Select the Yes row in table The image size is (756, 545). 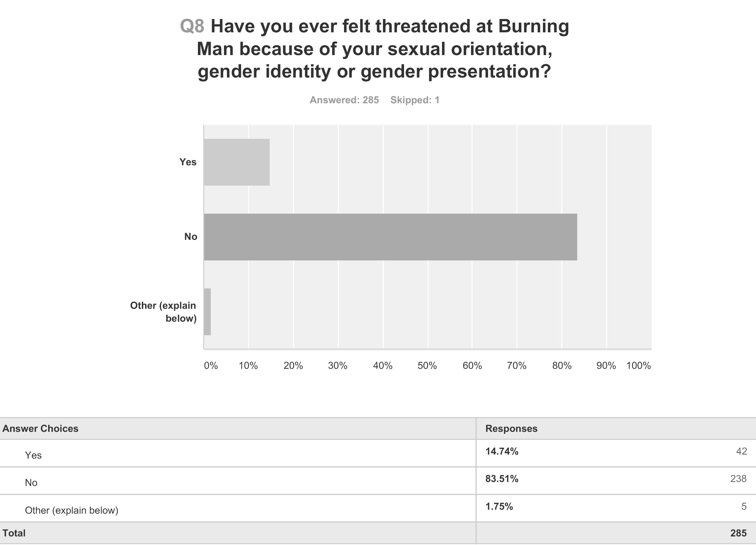378,453
